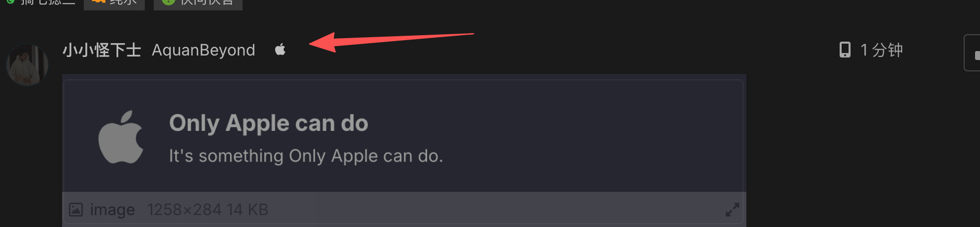Click the Apple badge beside AquanBeyond
This screenshot has height=227, width=980.
point(280,50)
